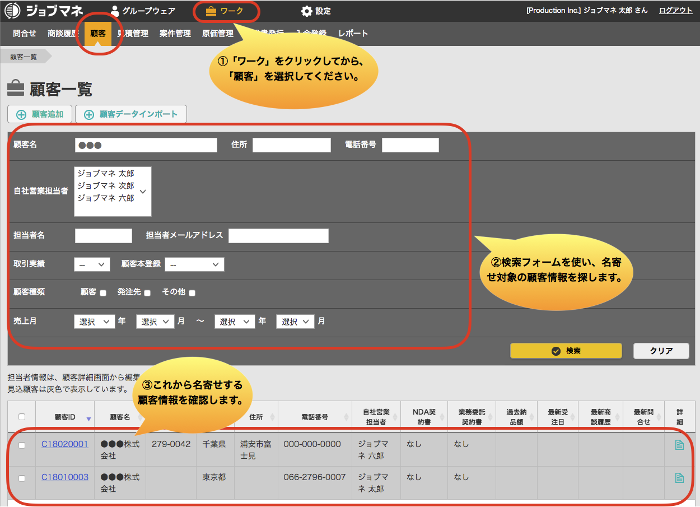Toggle the select-all header checkbox
Viewport: 700px width, 507px height.
(21, 416)
